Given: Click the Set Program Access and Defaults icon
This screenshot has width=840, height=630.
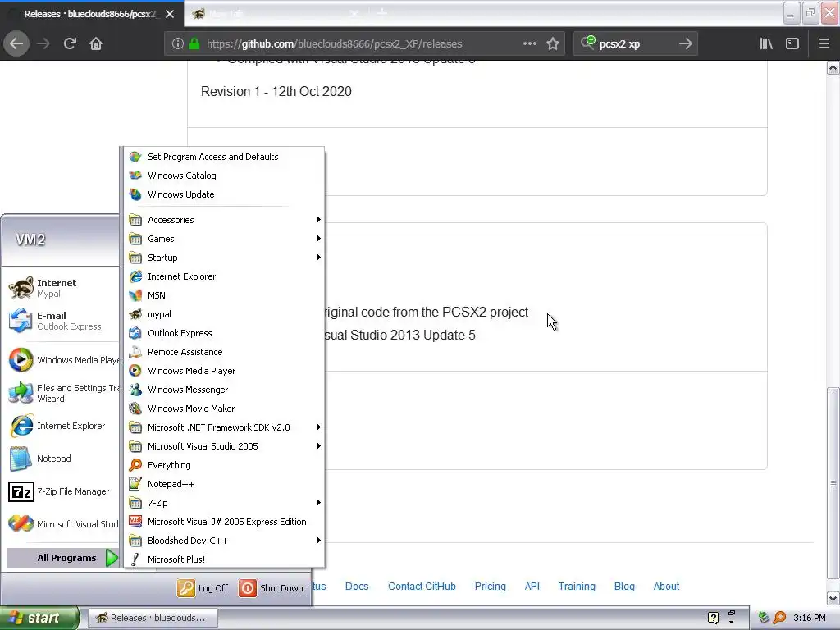Looking at the screenshot, I should coord(135,157).
